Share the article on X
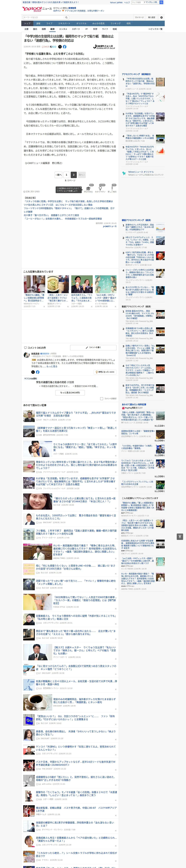This screenshot has height=868, width=186. pos(60,47)
